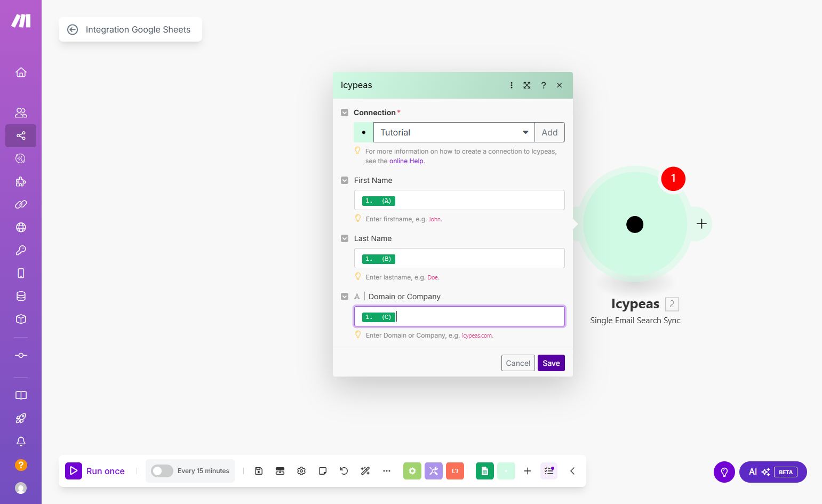Image resolution: width=822 pixels, height=504 pixels.
Task: Open the orange Help question icon
Action: [21, 465]
